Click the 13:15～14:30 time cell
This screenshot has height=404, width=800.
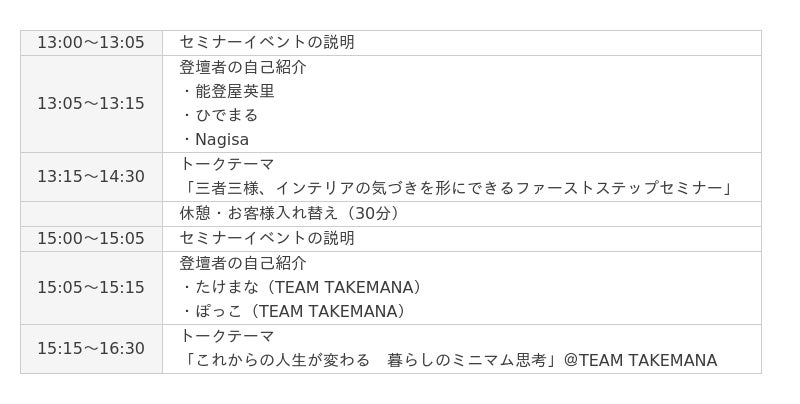pos(91,177)
